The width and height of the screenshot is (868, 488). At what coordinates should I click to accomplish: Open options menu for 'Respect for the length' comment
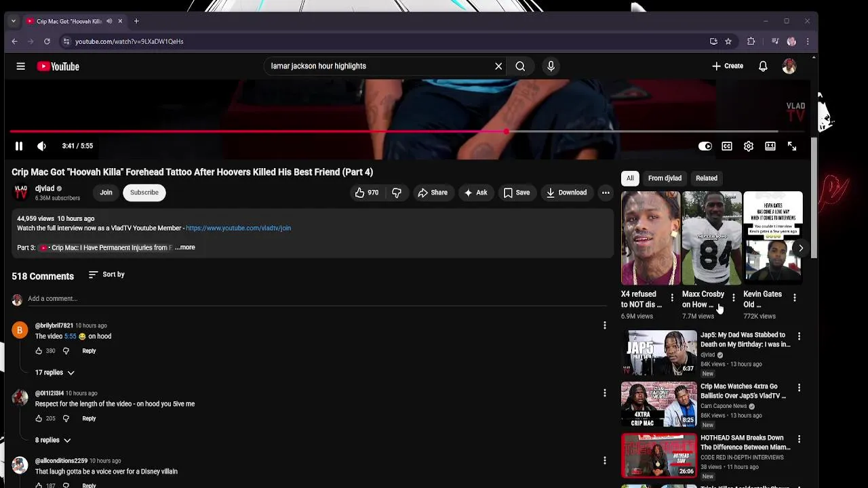[x=605, y=393]
